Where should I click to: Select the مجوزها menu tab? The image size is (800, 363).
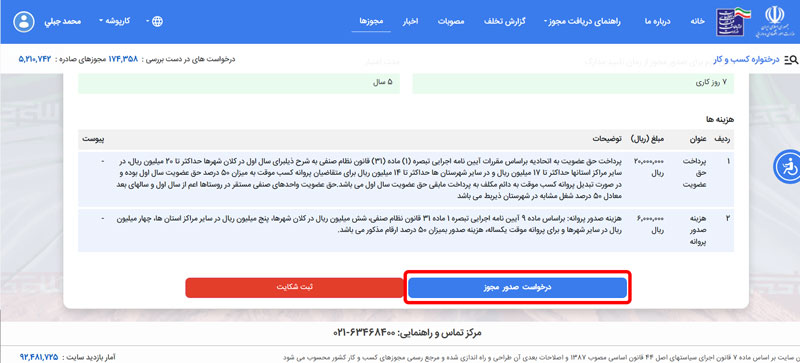(371, 21)
